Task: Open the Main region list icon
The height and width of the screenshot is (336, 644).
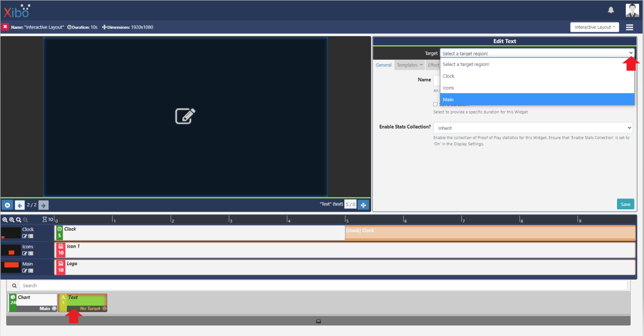Action: point(31,271)
